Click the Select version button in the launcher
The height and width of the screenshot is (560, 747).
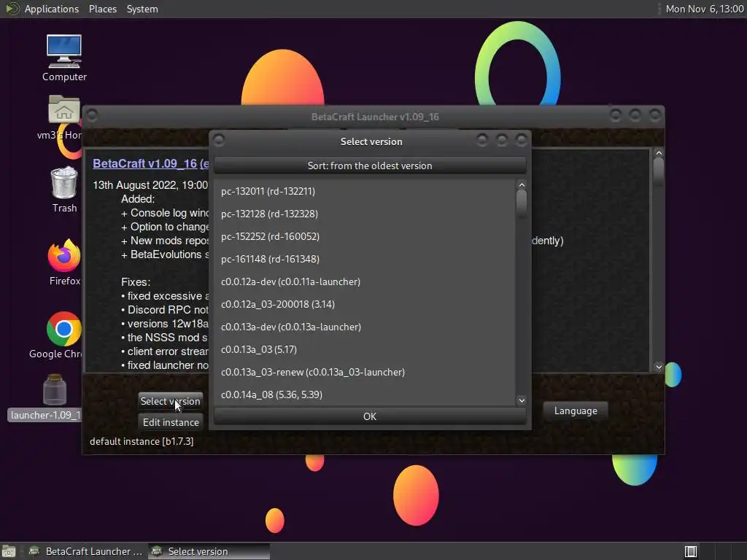[x=171, y=402]
